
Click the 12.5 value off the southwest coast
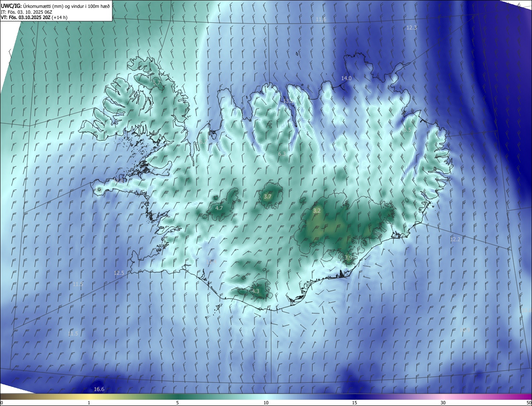pyautogui.click(x=119, y=273)
